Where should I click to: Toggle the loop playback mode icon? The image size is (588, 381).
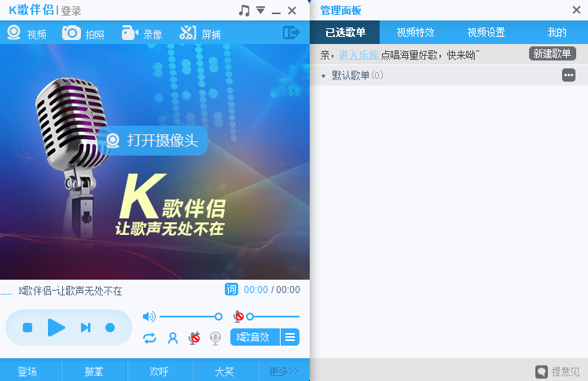tap(149, 339)
